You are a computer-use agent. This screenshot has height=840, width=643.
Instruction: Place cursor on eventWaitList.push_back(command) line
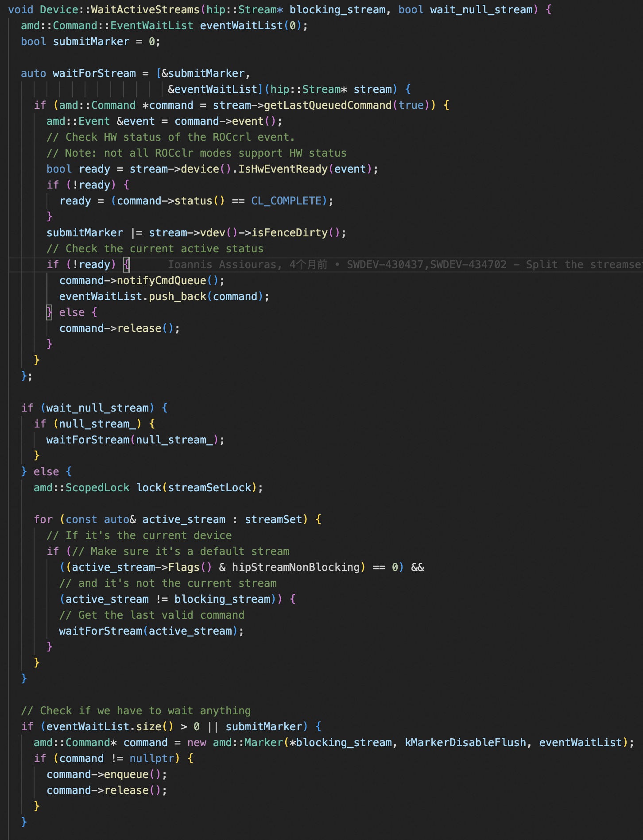[x=164, y=297]
